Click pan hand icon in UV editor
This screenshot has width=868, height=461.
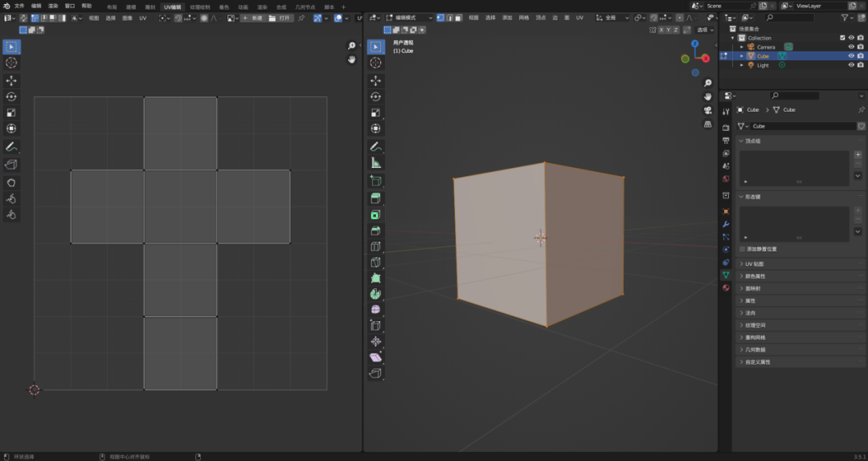351,59
